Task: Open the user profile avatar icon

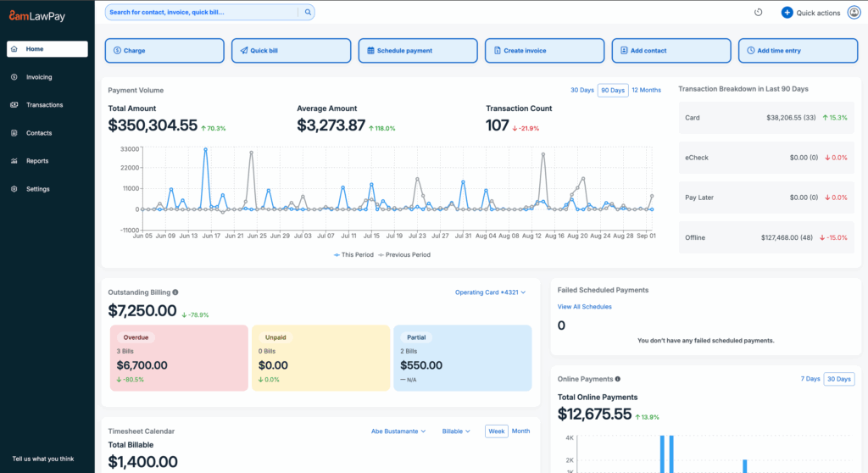Action: (x=854, y=13)
